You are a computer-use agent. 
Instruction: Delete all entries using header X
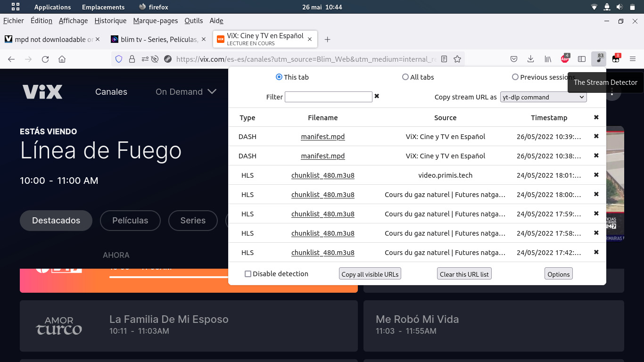[x=596, y=117]
